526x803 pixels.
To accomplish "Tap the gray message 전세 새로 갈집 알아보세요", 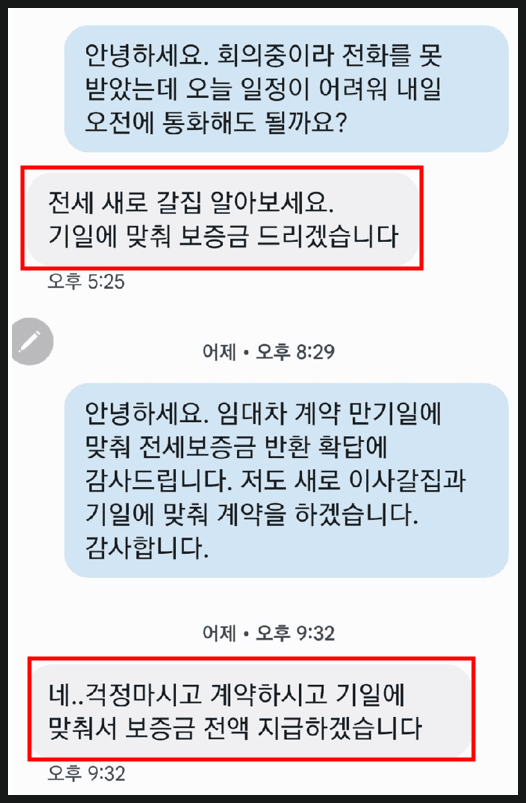I will point(223,219).
